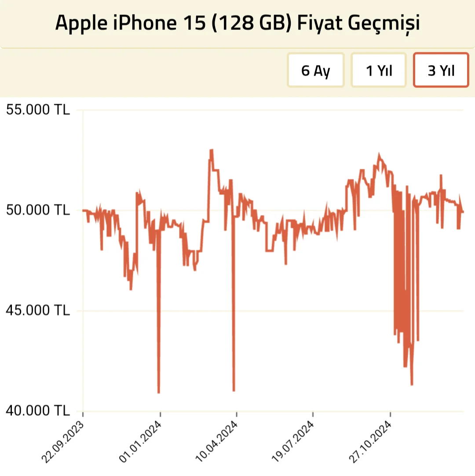Click the 45.000 TL axis label
Screen dimensions: 475x476
(x=37, y=311)
